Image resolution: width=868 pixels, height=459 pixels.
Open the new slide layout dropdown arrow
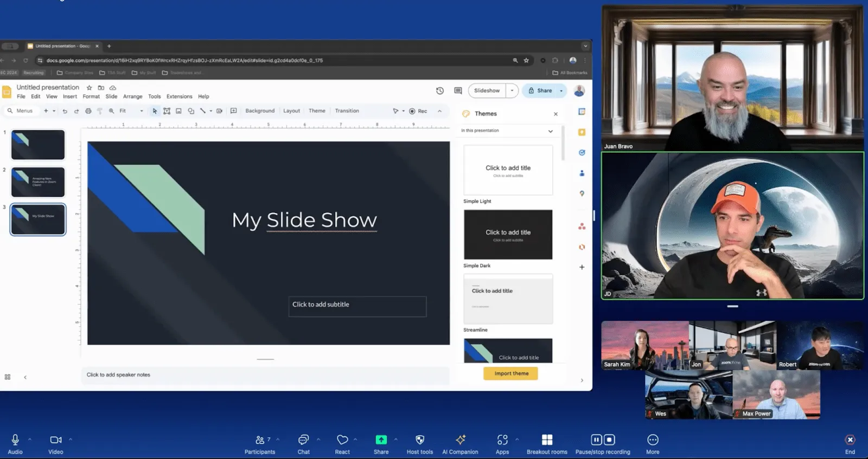[54, 111]
